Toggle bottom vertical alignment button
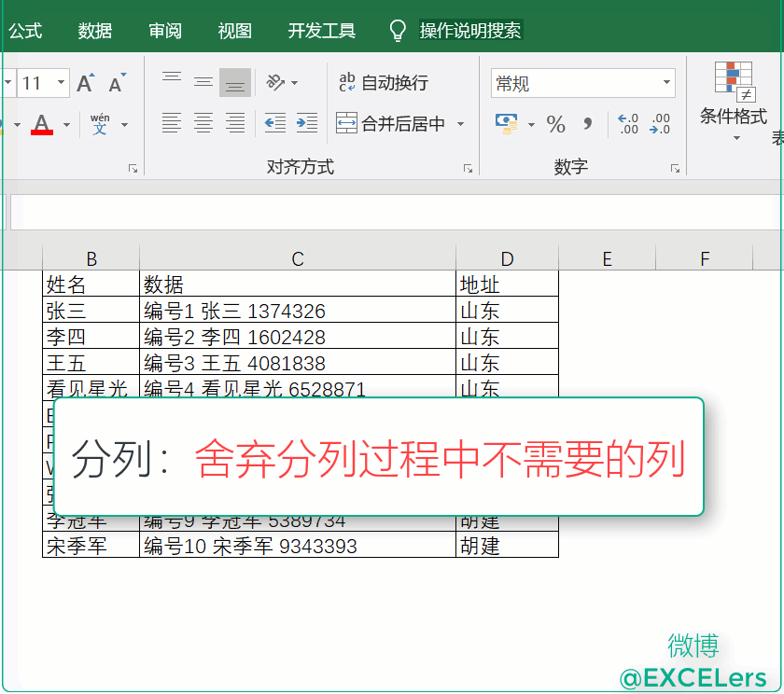 tap(235, 82)
